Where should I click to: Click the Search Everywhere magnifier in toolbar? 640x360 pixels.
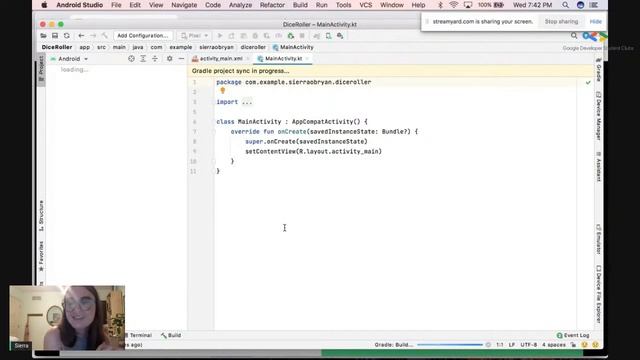574,36
